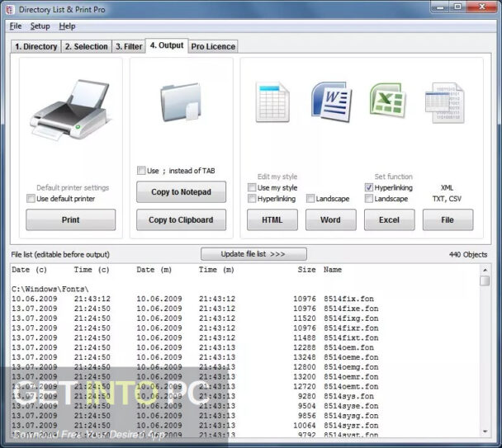This screenshot has height=448, width=502.
Task: Click the Set function label
Action: click(394, 177)
